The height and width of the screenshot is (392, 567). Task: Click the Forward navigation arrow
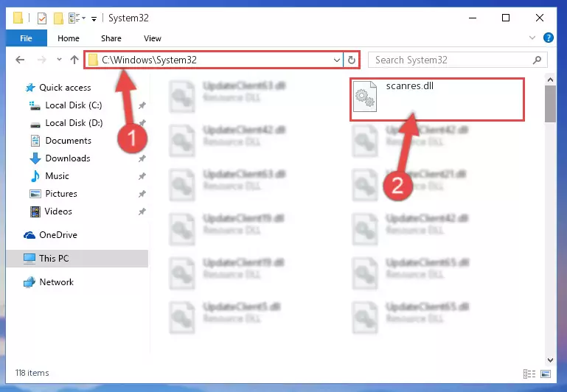pyautogui.click(x=42, y=60)
